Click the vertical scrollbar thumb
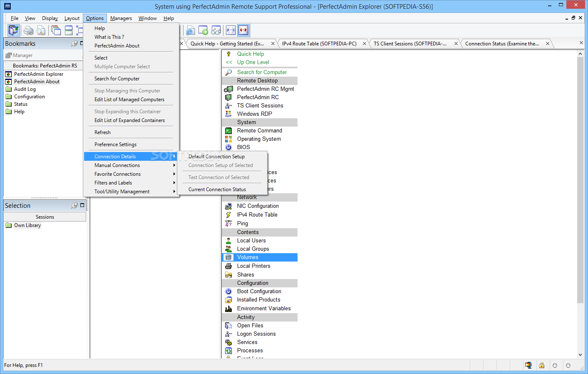Viewport: 588px width, 374px height. click(x=581, y=180)
